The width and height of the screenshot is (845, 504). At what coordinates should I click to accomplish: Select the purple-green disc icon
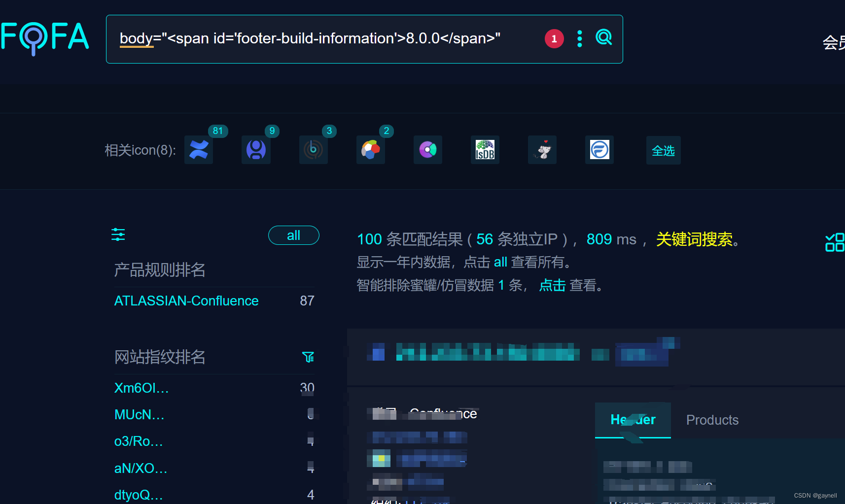(427, 150)
